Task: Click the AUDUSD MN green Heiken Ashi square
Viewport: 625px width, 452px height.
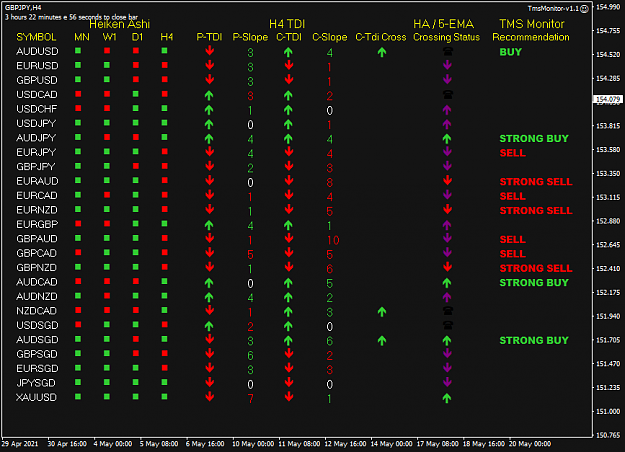Action: coord(78,51)
